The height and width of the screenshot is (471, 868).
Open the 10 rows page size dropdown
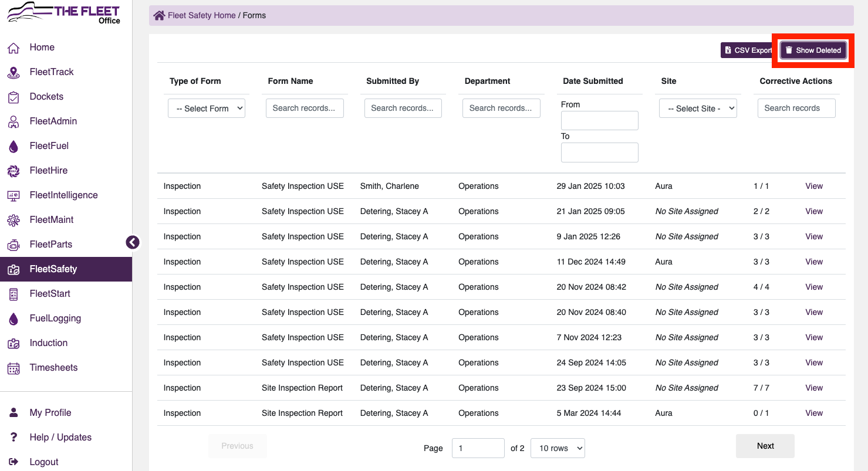click(558, 448)
